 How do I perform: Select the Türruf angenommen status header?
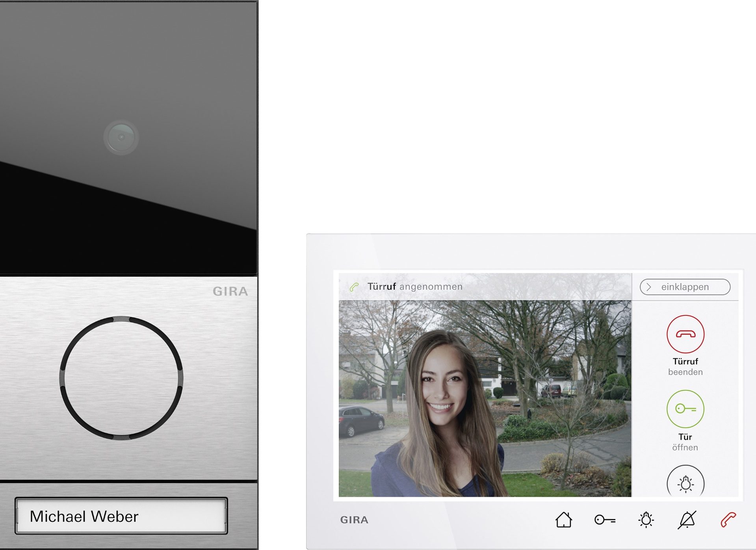(x=414, y=287)
